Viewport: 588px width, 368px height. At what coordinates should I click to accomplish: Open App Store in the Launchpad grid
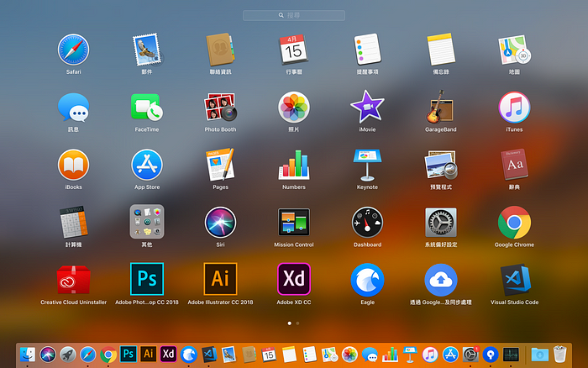click(147, 165)
